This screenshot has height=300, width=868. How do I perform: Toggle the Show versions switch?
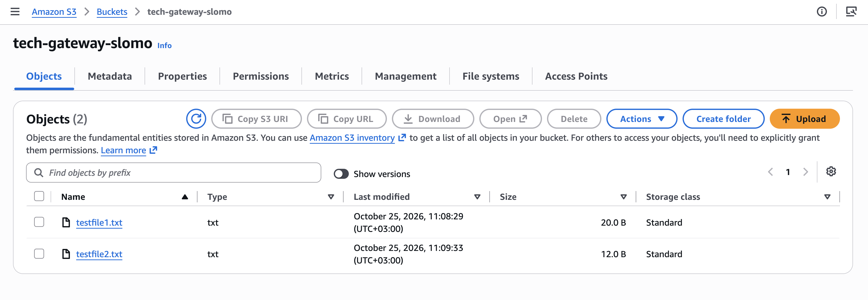(341, 174)
